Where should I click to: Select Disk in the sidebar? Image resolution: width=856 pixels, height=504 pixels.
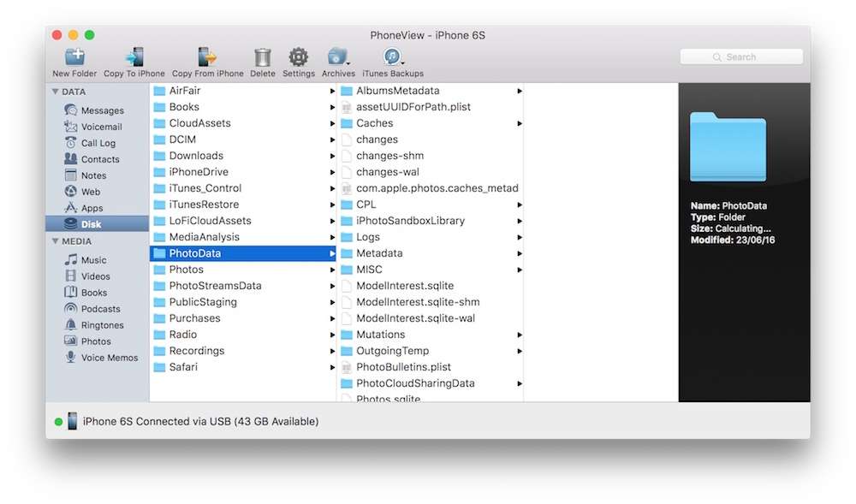pyautogui.click(x=98, y=223)
